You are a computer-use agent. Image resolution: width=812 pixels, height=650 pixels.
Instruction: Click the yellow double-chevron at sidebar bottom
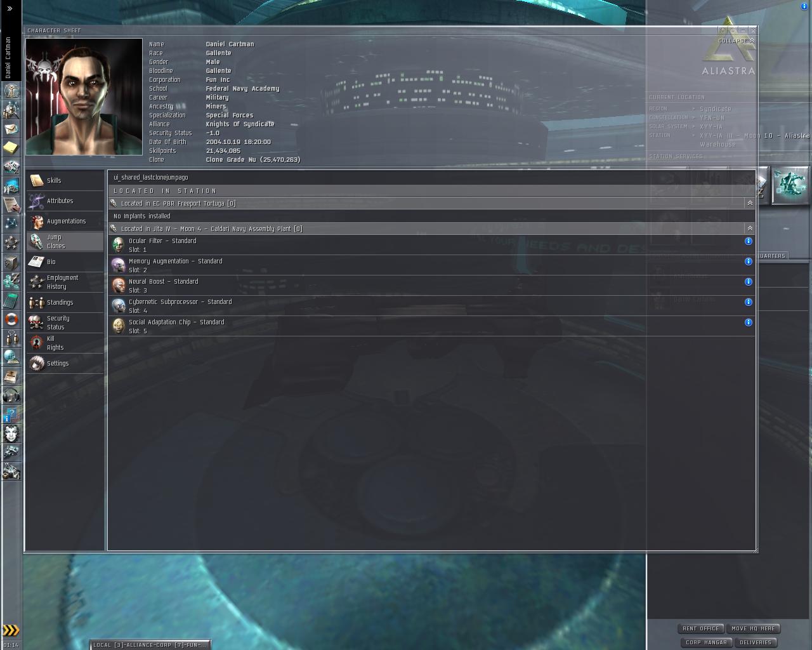tap(11, 630)
